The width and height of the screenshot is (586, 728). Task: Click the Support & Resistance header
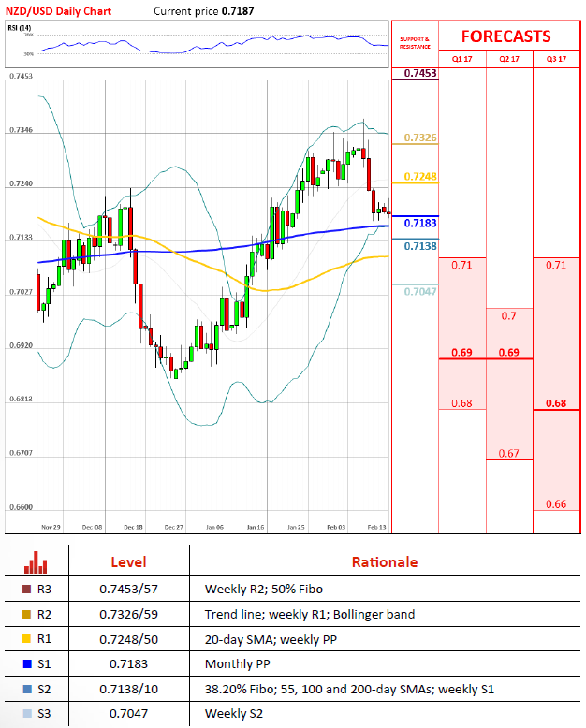(415, 43)
